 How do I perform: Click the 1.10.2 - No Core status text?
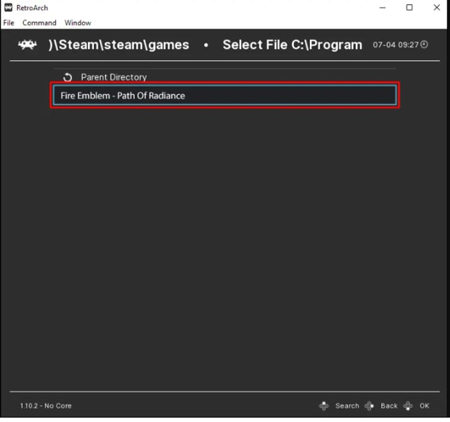point(46,406)
